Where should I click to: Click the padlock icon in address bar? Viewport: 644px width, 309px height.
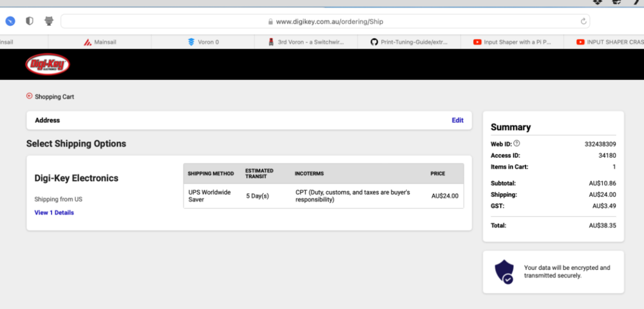click(x=270, y=21)
